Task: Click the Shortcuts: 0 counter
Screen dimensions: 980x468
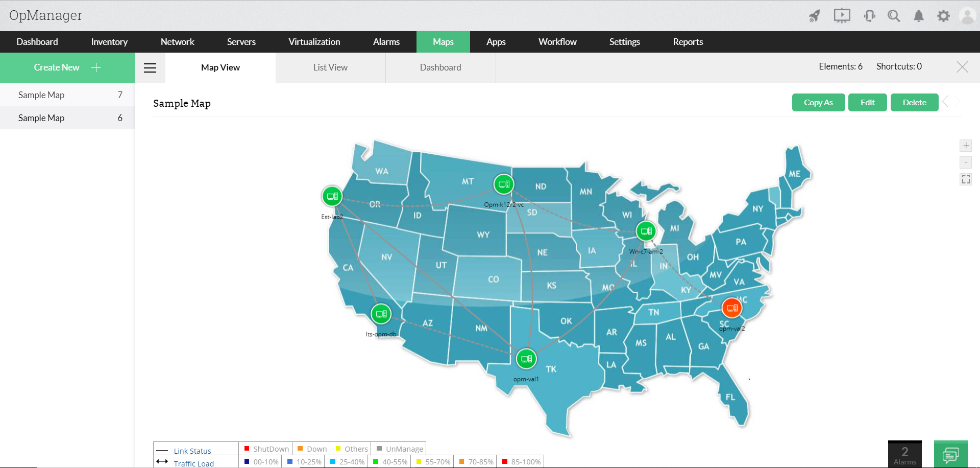Action: pos(899,66)
